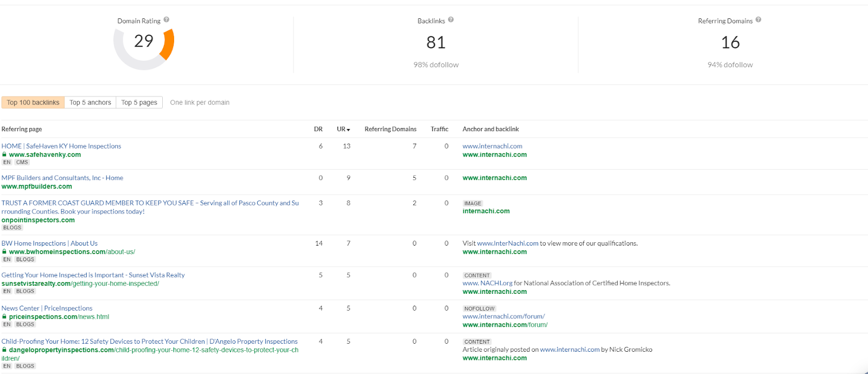Open MPF Builders and Consultants, Inc - Home
This screenshot has width=868, height=374.
(x=62, y=178)
